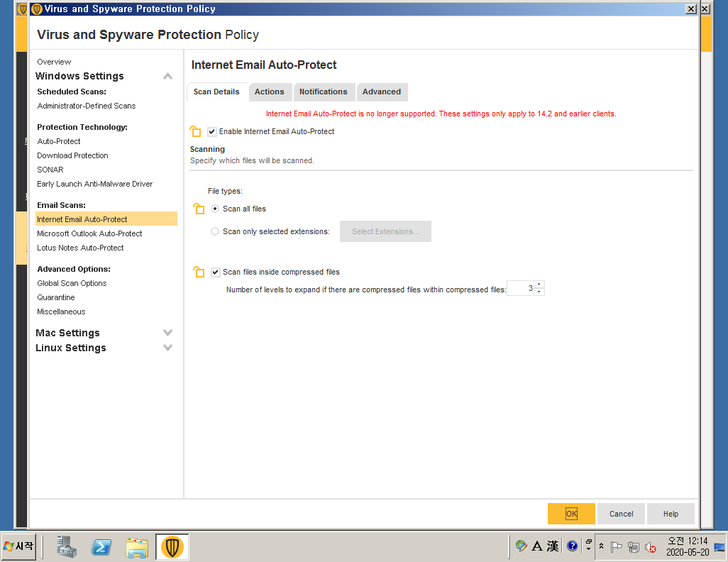This screenshot has width=728, height=562.
Task: Open Windows Explorer from the taskbar
Action: click(x=136, y=546)
